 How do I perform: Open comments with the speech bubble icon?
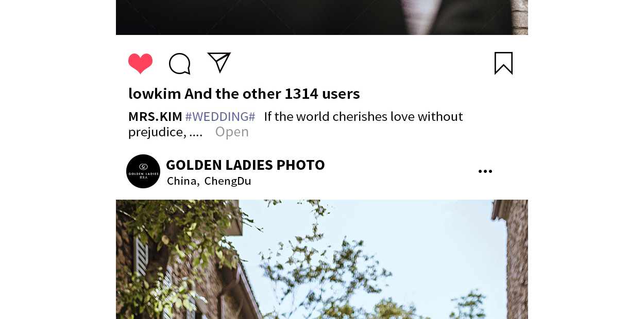tap(180, 64)
